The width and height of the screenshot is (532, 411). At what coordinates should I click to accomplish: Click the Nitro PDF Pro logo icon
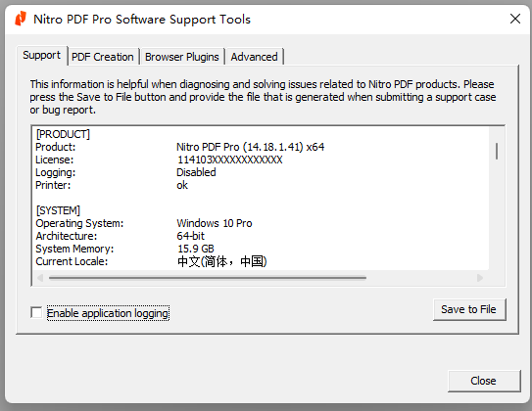21,19
